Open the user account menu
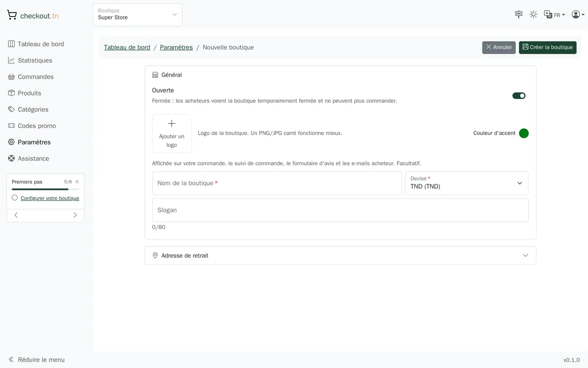Image resolution: width=588 pixels, height=368 pixels. pyautogui.click(x=578, y=14)
